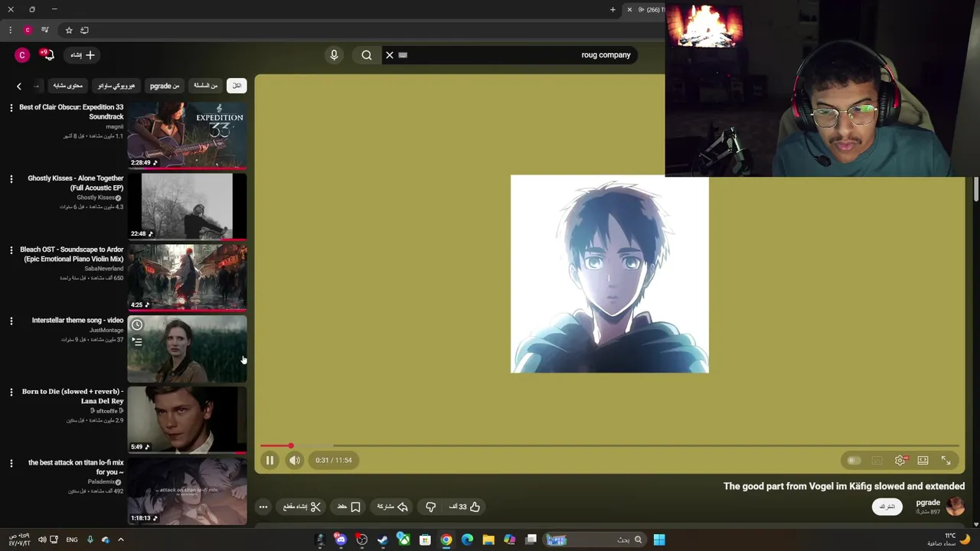Like the video with thumbs-up button
Screen dimensions: 980x551
(465, 507)
